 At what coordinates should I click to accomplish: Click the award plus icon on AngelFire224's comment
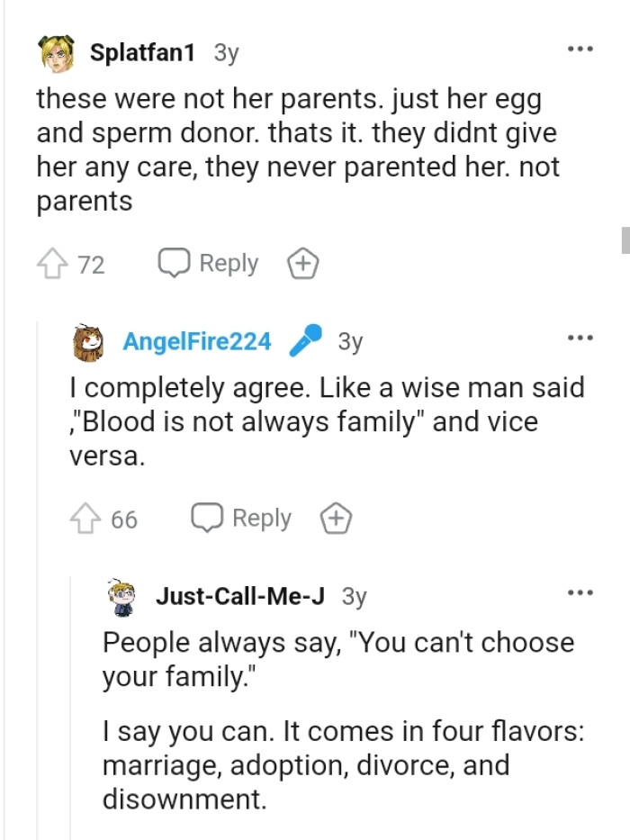(x=336, y=518)
